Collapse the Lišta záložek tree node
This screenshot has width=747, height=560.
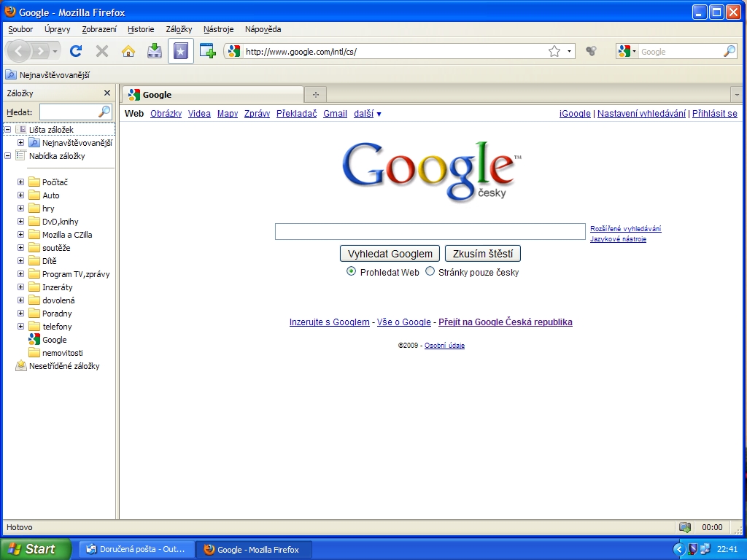tap(7, 130)
